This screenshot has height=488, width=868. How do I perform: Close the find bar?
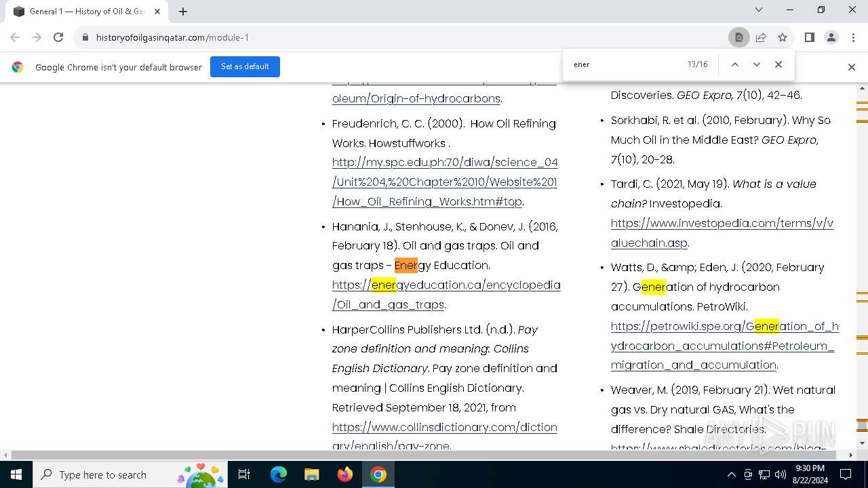(778, 64)
